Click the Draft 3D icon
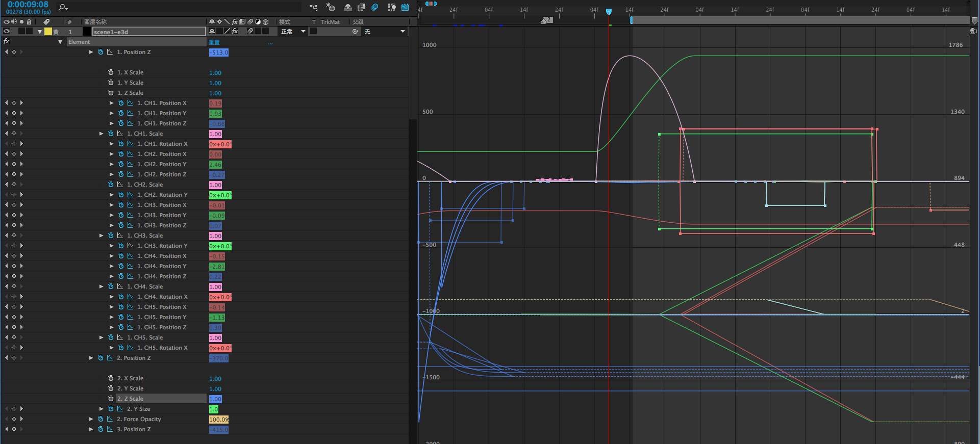 (x=331, y=7)
